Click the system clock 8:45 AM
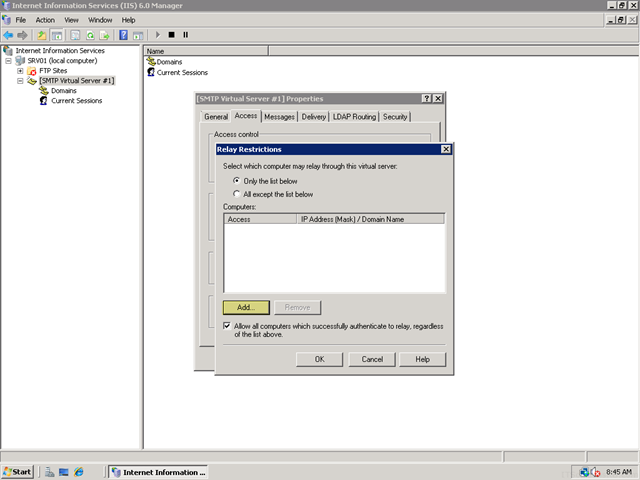The image size is (640, 480). coord(619,472)
